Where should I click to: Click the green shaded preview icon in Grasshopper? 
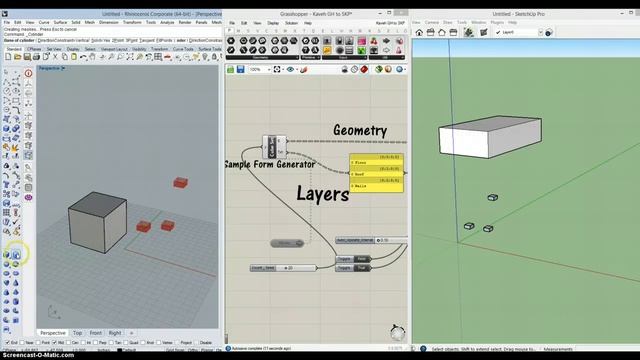[378, 69]
